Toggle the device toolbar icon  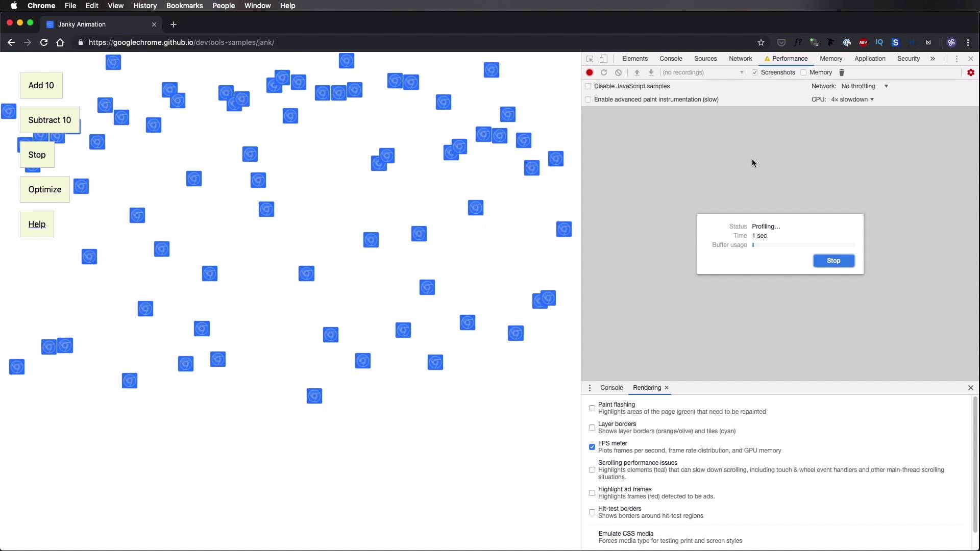point(603,59)
